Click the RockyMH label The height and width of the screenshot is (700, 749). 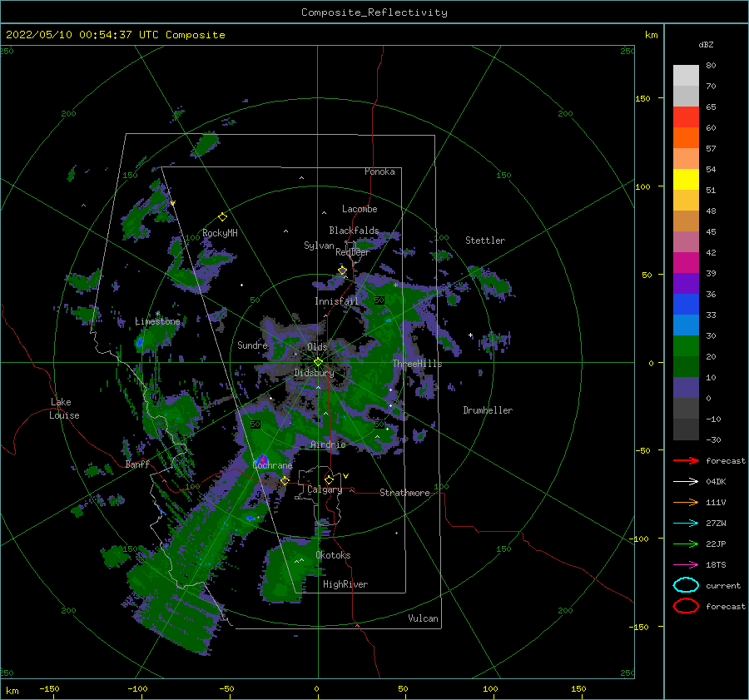[220, 233]
